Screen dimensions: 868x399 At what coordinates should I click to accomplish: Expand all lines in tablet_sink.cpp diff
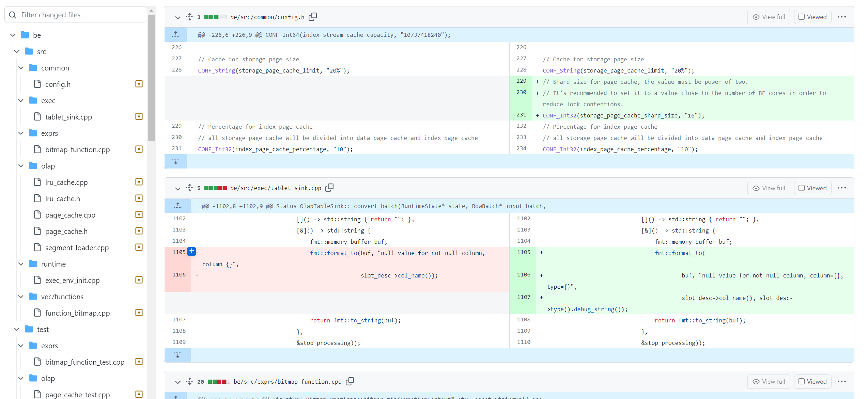coord(190,188)
